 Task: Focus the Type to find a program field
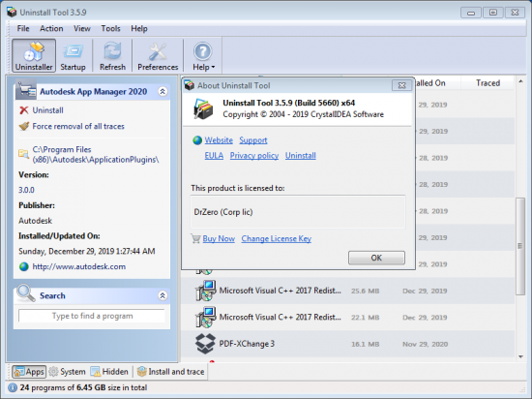pyautogui.click(x=92, y=316)
